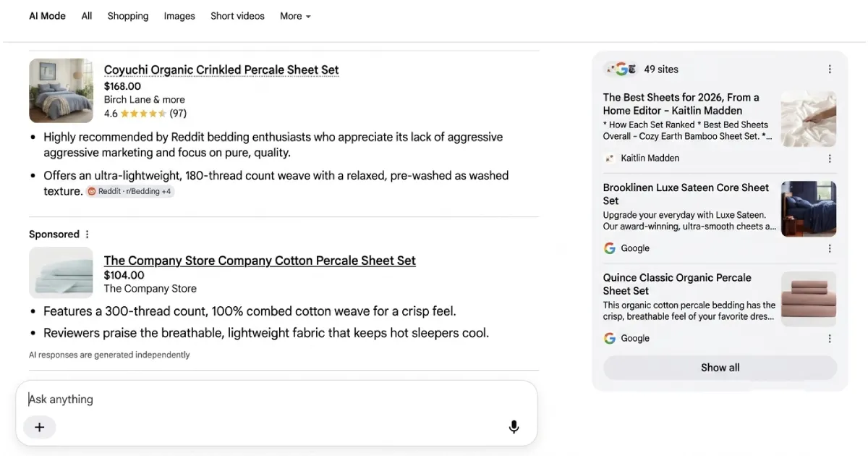This screenshot has height=456, width=868.
Task: Open the Short videos tab
Action: coord(237,16)
